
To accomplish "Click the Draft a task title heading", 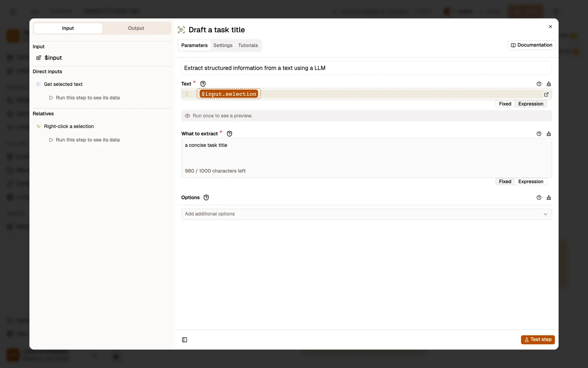I will coord(217,30).
